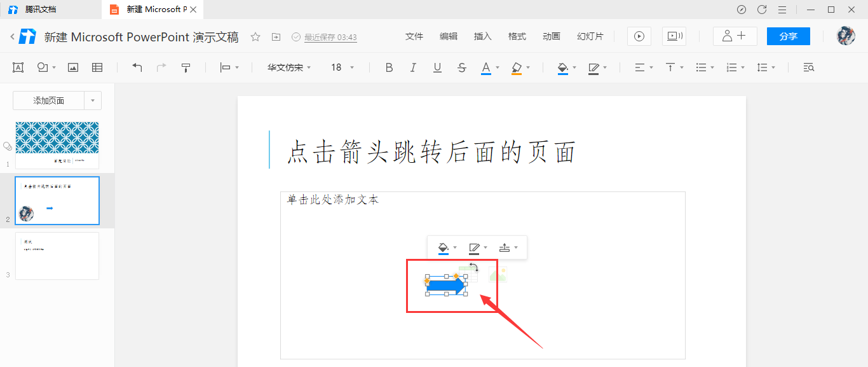Open the insert shape tool

tap(41, 67)
